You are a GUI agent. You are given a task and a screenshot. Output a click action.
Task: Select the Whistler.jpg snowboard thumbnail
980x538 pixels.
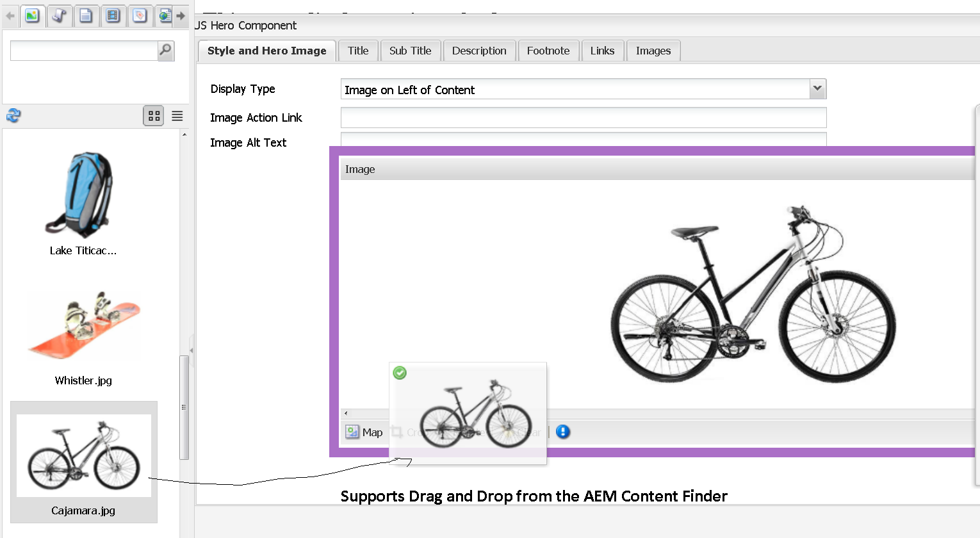tap(83, 327)
